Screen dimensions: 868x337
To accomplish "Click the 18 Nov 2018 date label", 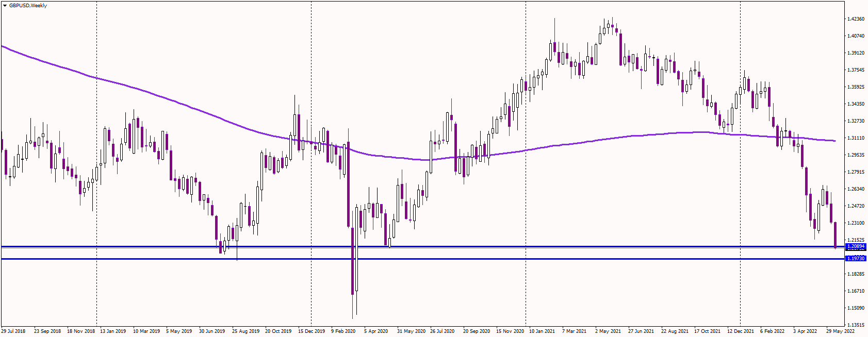I will click(81, 331).
